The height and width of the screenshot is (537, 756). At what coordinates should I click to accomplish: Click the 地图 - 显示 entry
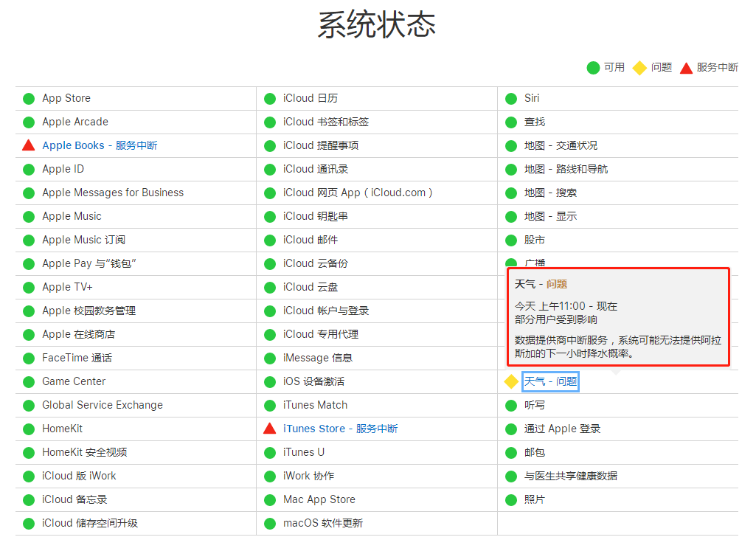pyautogui.click(x=551, y=216)
